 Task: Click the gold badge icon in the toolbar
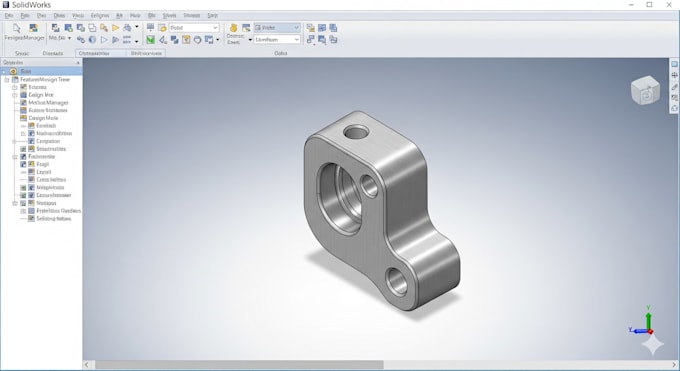233,28
